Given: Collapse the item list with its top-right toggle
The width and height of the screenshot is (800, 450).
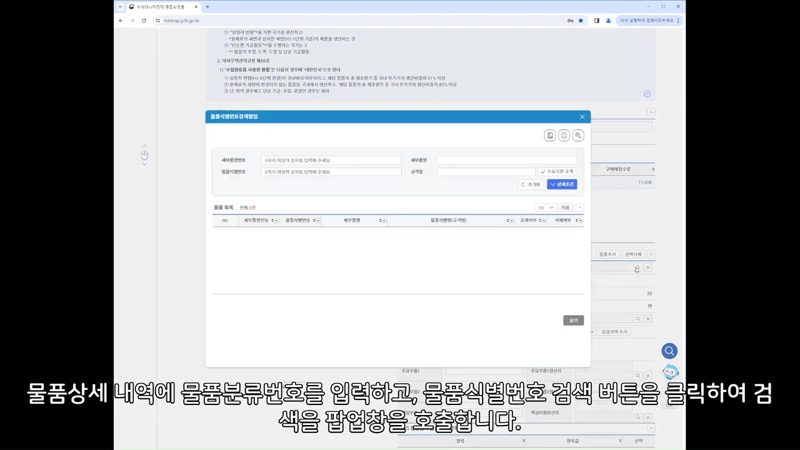Looking at the screenshot, I should coord(580,208).
